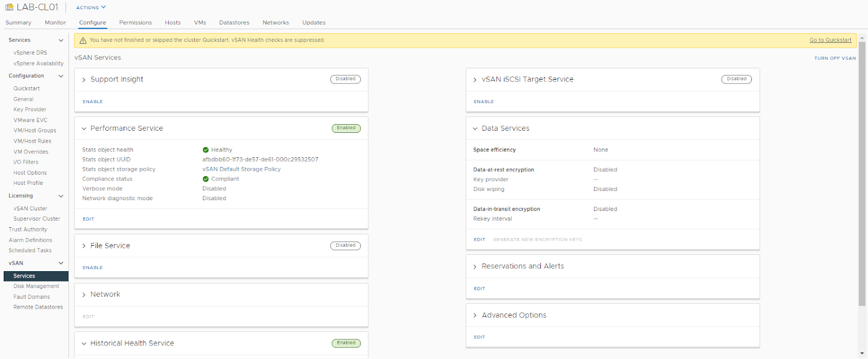Open Alarm Definitions in sidebar
Image resolution: width=868 pixels, height=359 pixels.
pyautogui.click(x=30, y=240)
